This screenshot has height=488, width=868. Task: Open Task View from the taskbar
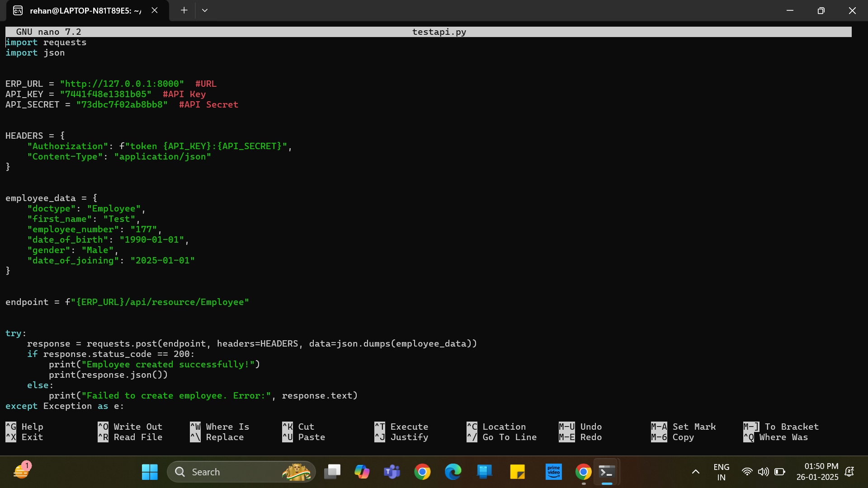click(x=333, y=471)
